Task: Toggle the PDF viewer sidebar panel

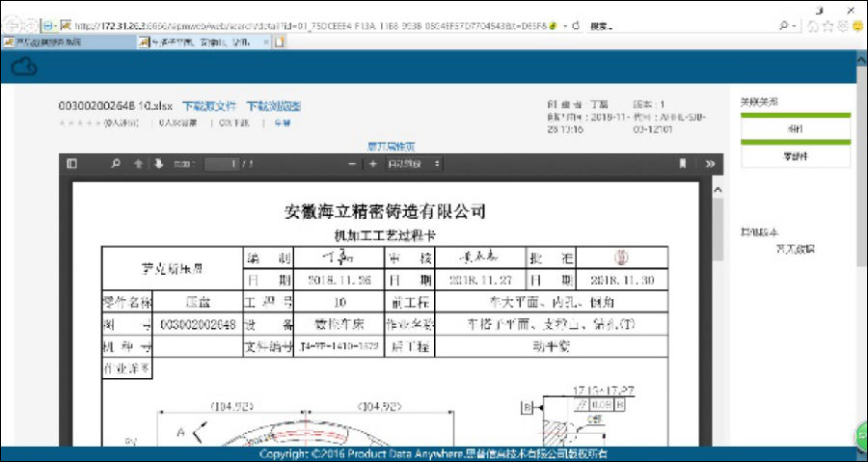Action: tap(71, 164)
